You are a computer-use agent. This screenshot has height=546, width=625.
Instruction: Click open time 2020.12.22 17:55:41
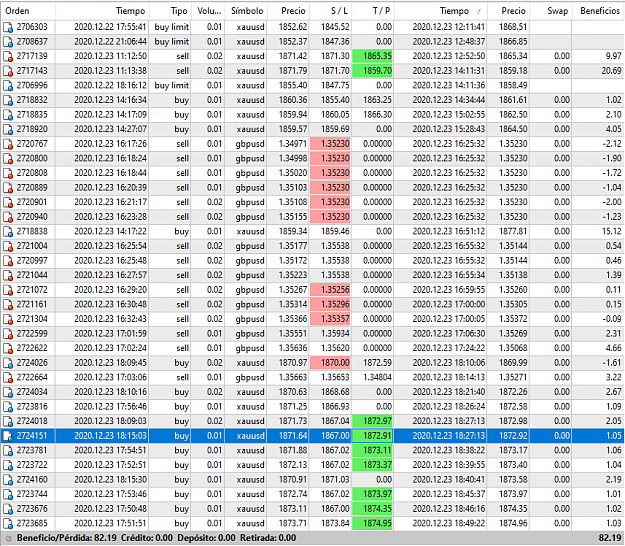pyautogui.click(x=110, y=27)
